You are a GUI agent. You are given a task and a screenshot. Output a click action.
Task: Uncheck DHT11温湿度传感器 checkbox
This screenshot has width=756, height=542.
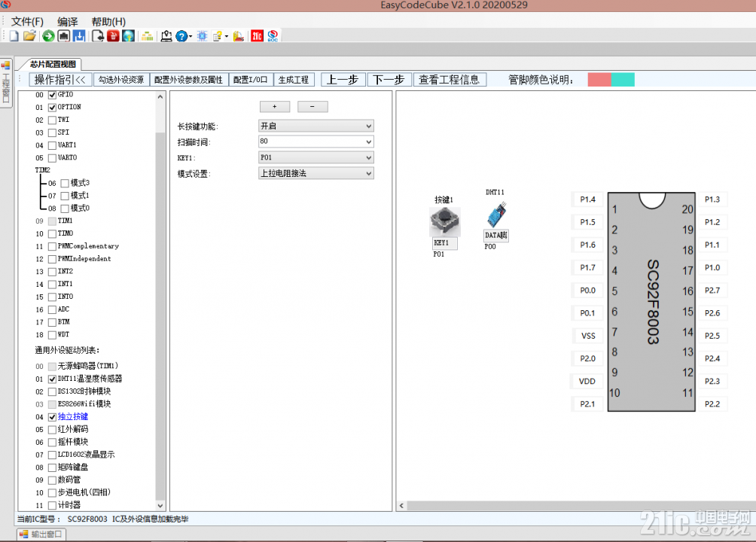(52, 379)
